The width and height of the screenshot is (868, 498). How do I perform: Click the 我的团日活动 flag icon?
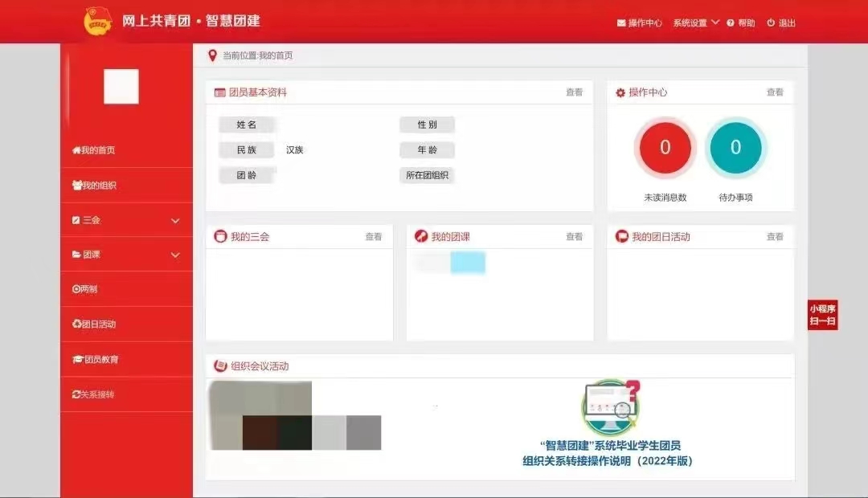(x=621, y=237)
